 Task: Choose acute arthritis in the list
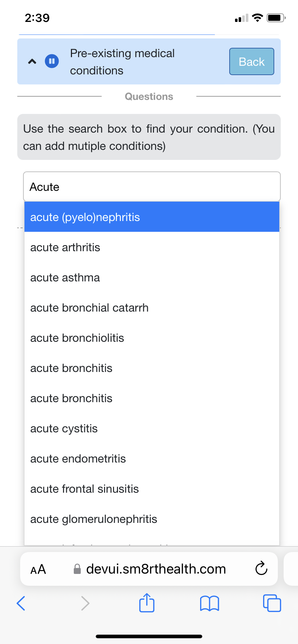click(x=152, y=247)
